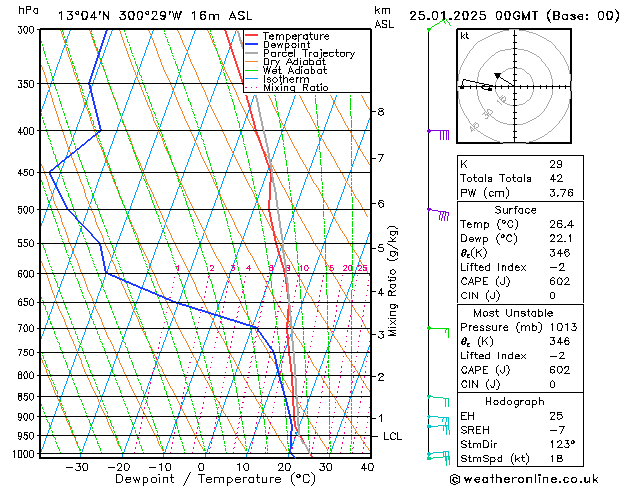Click the 1000 hPa pressure label

[x=24, y=454]
